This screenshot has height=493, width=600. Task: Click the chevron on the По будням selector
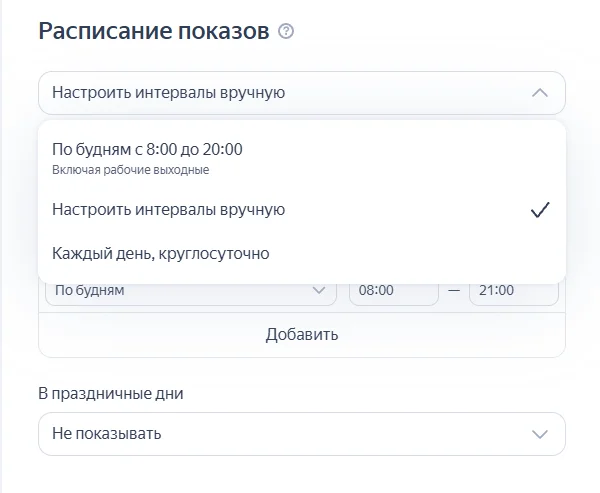click(320, 291)
